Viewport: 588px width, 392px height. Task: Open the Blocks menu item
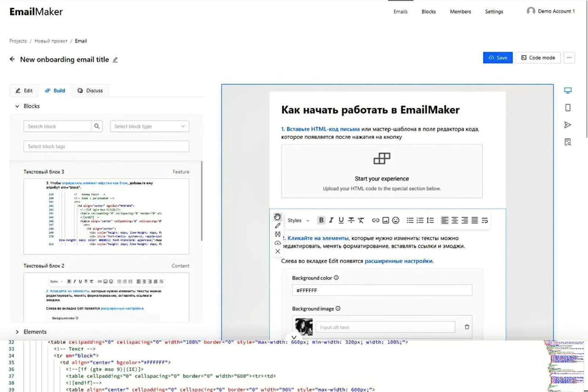[x=429, y=11]
